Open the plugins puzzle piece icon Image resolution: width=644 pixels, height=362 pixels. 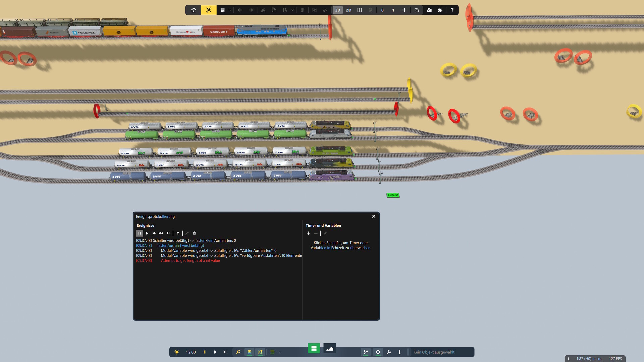point(440,10)
